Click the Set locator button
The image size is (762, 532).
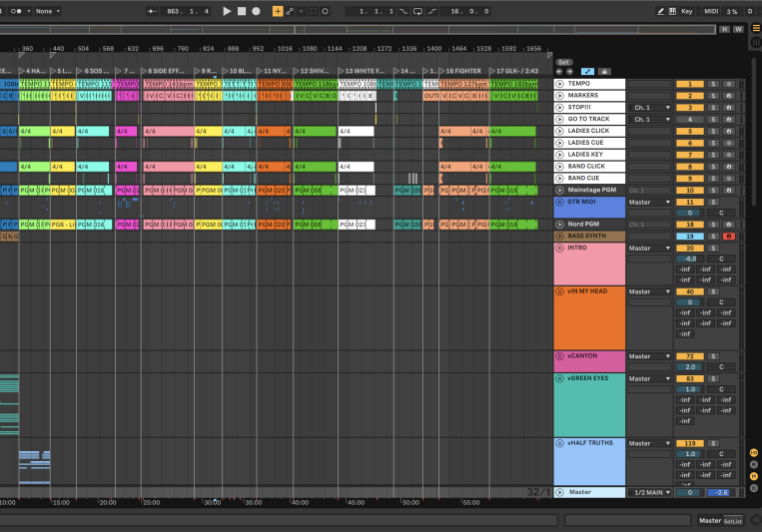[x=563, y=62]
